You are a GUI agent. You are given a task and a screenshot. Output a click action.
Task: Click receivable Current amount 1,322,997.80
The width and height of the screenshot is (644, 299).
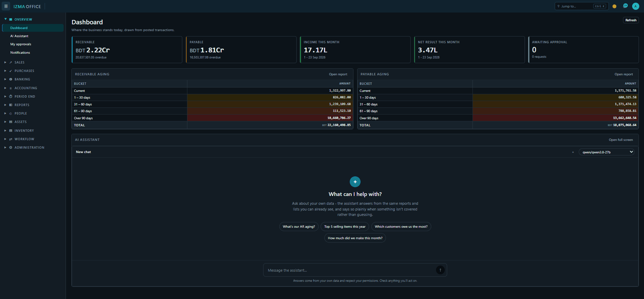point(340,91)
